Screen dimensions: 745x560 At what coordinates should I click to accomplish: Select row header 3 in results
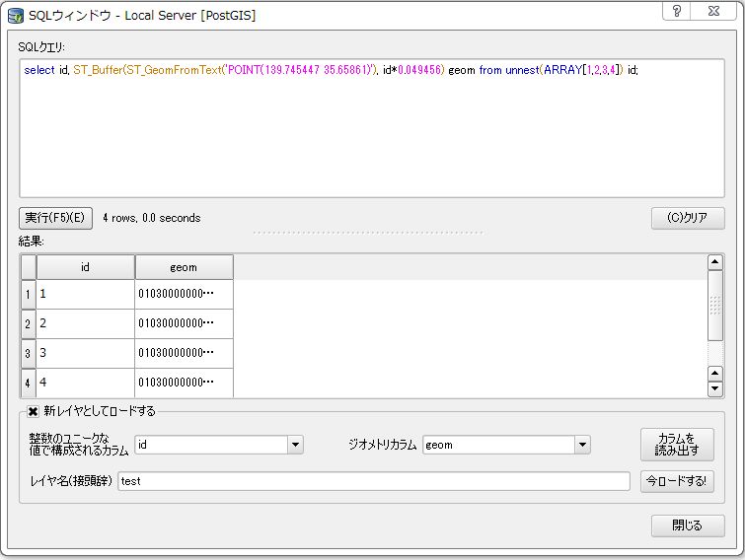(x=28, y=353)
